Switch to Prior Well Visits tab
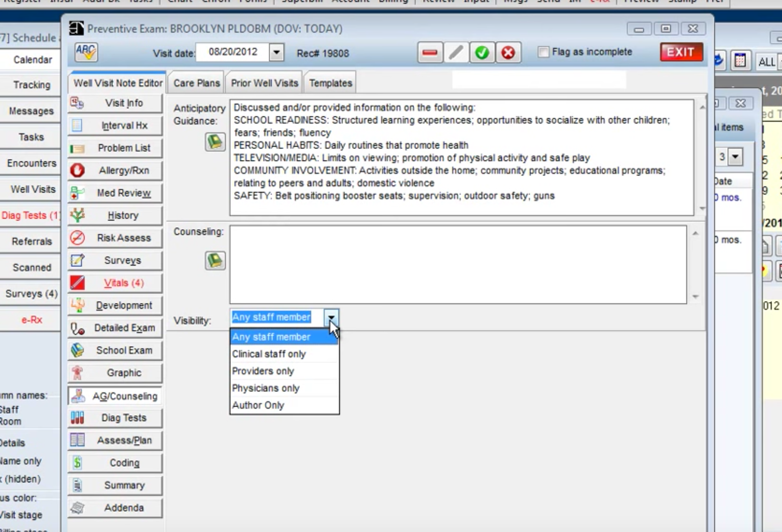The image size is (782, 532). click(x=264, y=83)
